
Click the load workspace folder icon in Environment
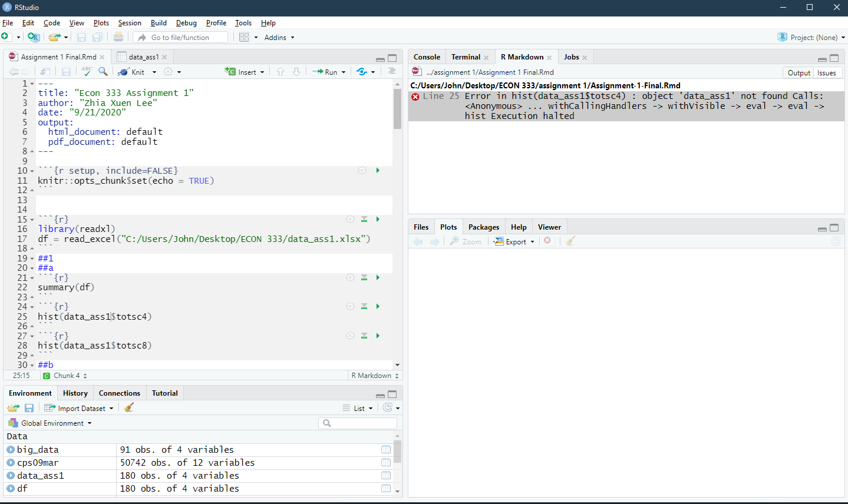13,408
